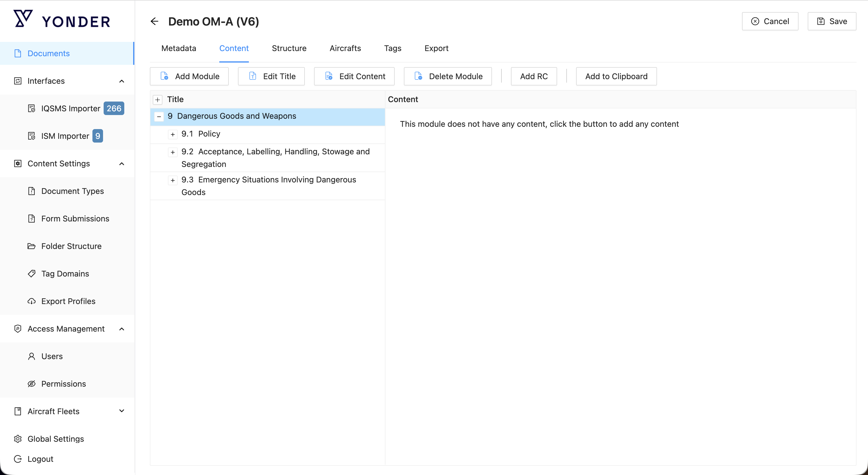Expand 9.3 Emergency Situations module
The width and height of the screenshot is (868, 475).
click(173, 180)
